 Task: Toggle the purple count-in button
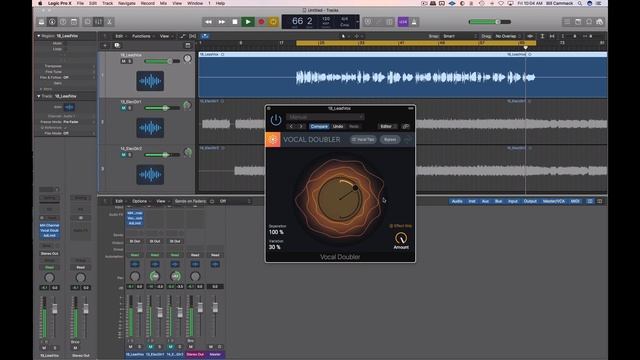(x=403, y=22)
